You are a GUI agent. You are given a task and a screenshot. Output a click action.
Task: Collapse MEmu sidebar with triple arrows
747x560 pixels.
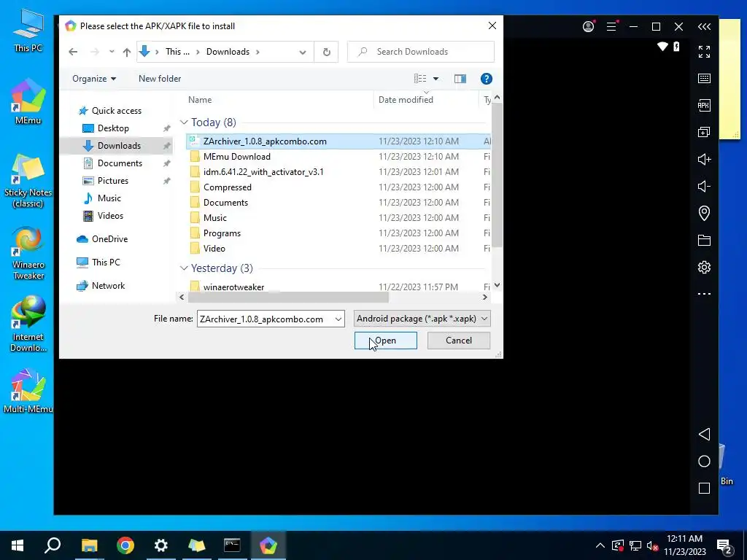[704, 27]
